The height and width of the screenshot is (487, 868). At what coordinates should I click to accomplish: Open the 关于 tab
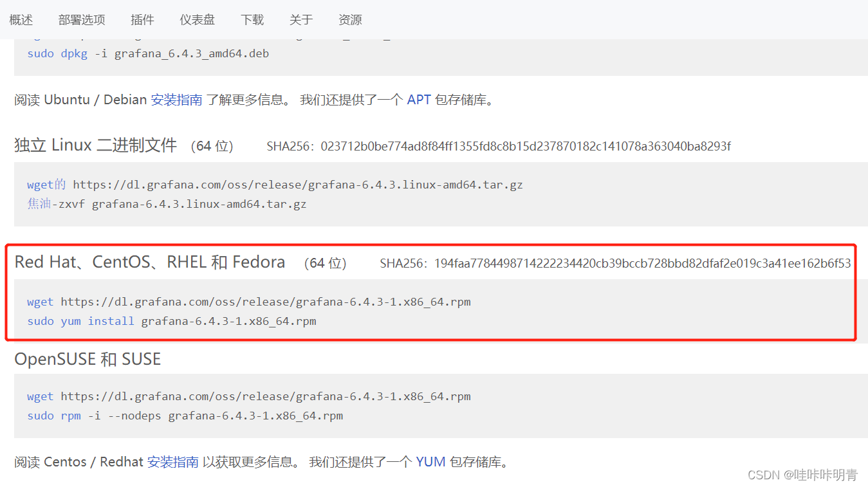pyautogui.click(x=301, y=20)
